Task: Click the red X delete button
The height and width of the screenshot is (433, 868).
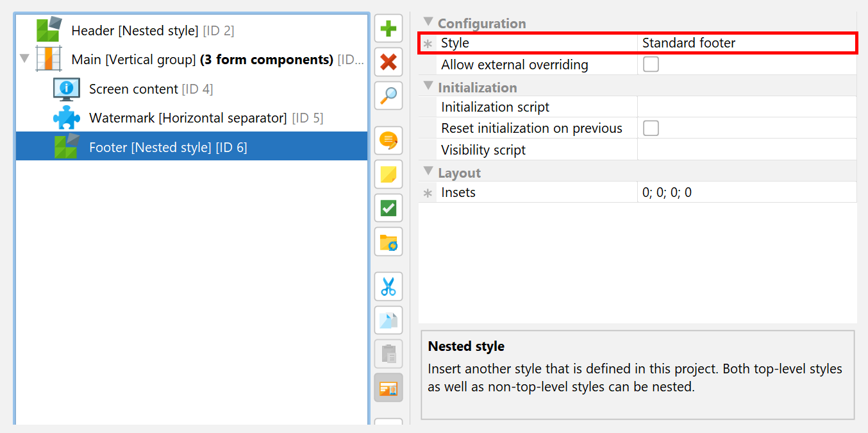Action: [388, 62]
